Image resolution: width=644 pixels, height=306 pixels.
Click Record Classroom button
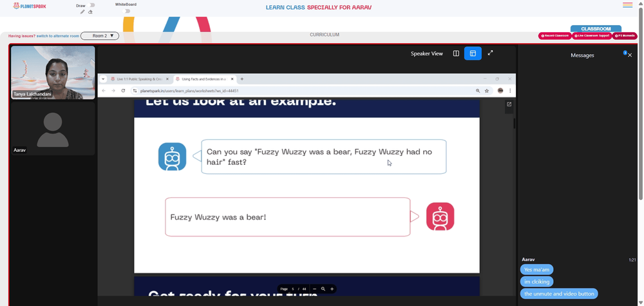point(555,36)
